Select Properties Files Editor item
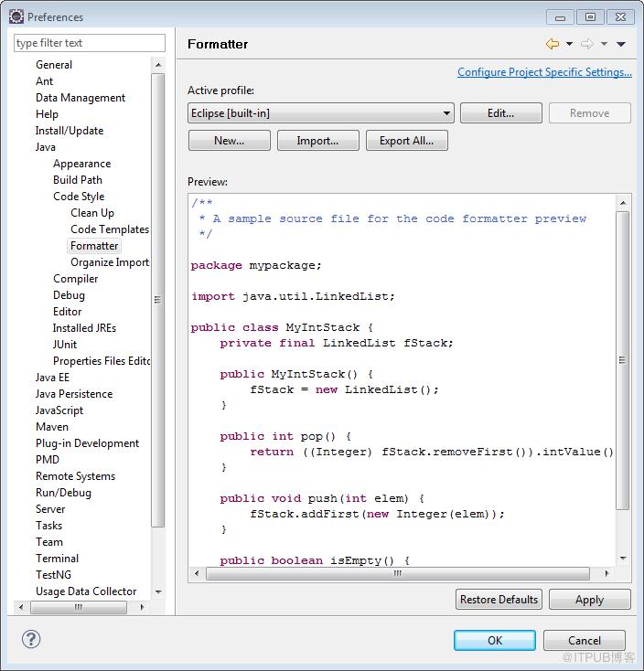This screenshot has width=644, height=671. pos(102,361)
